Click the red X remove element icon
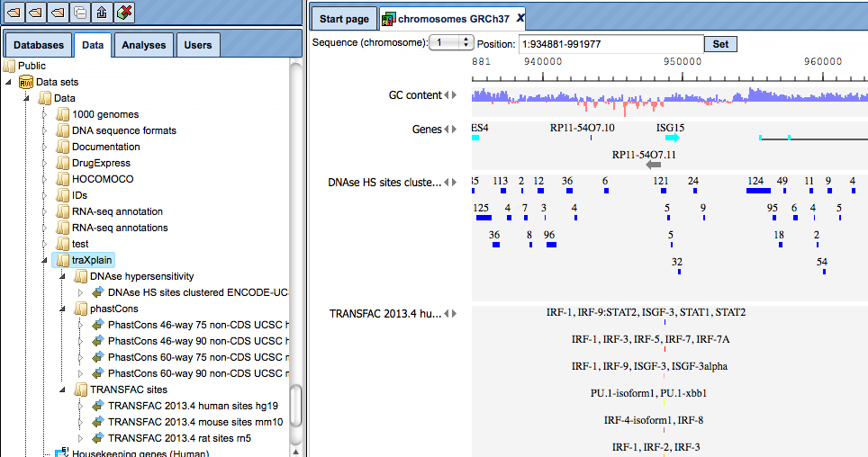This screenshot has height=457, width=868. [x=124, y=13]
